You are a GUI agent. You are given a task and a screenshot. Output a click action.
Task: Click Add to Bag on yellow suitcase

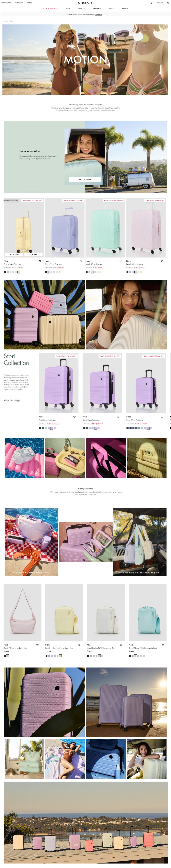tap(14, 254)
